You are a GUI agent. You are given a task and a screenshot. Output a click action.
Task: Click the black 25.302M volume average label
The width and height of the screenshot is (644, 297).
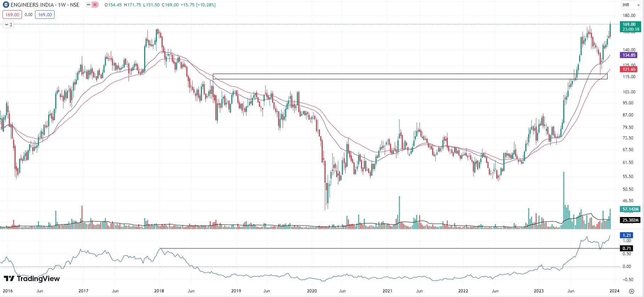[630, 220]
